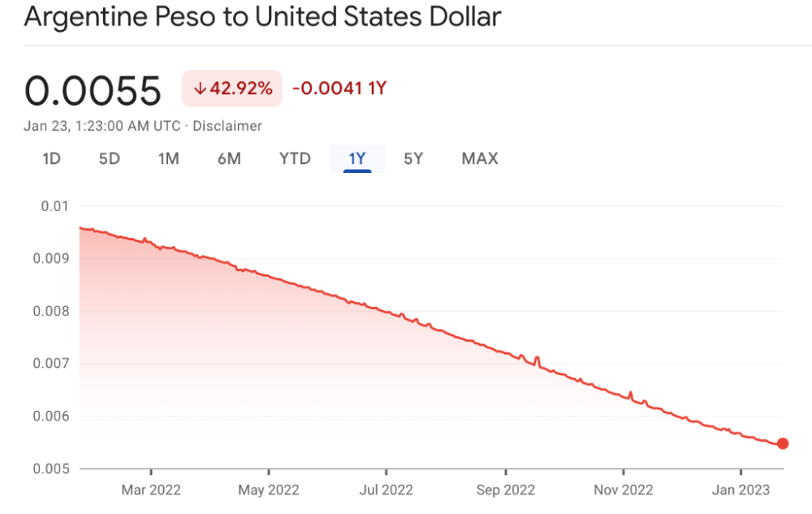Select the 1D time range tab
This screenshot has width=812, height=514.
pyautogui.click(x=52, y=159)
